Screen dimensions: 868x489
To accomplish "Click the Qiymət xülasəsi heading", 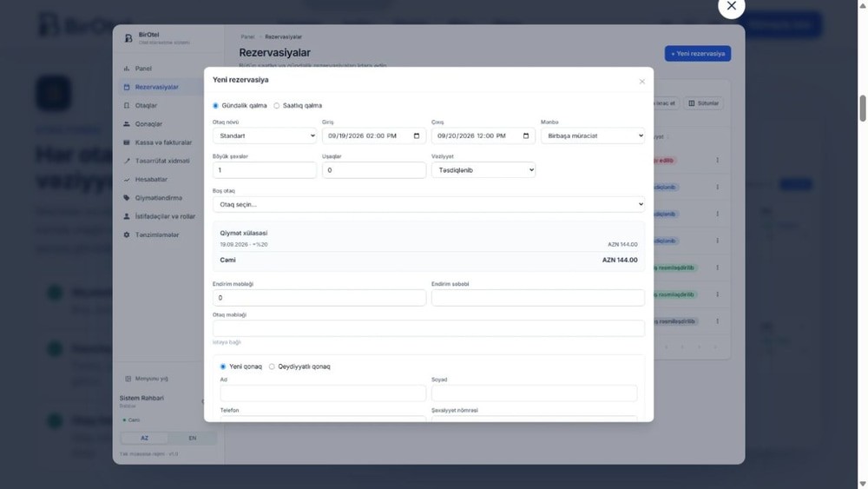I will pos(244,233).
